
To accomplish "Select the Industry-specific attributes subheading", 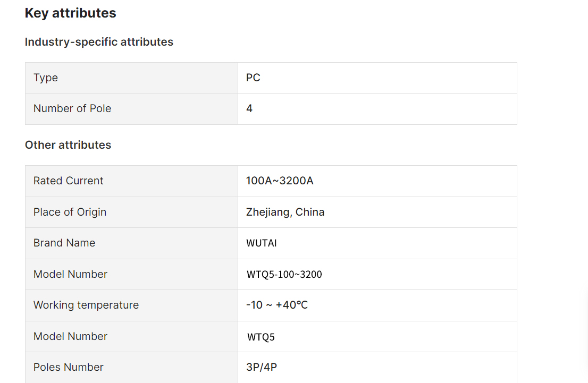I will (x=99, y=42).
